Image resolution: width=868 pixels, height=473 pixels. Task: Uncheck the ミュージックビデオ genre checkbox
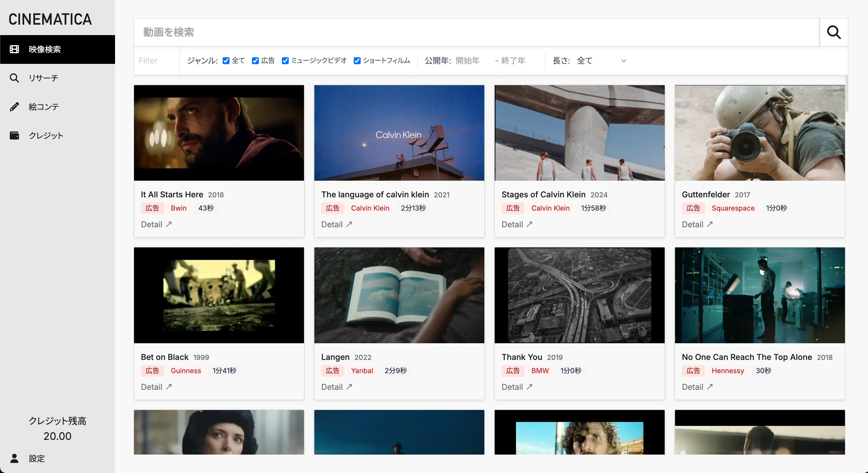[x=285, y=61]
